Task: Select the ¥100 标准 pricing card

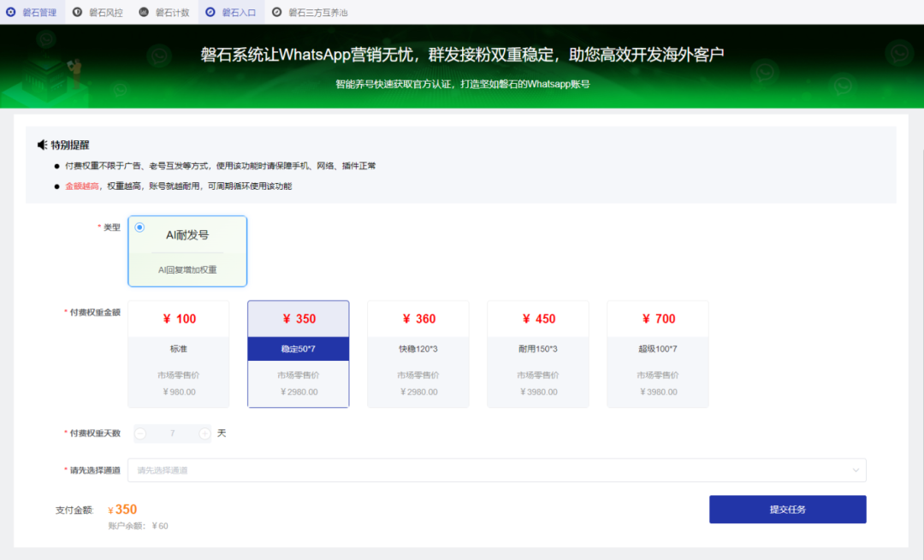Action: [x=178, y=353]
